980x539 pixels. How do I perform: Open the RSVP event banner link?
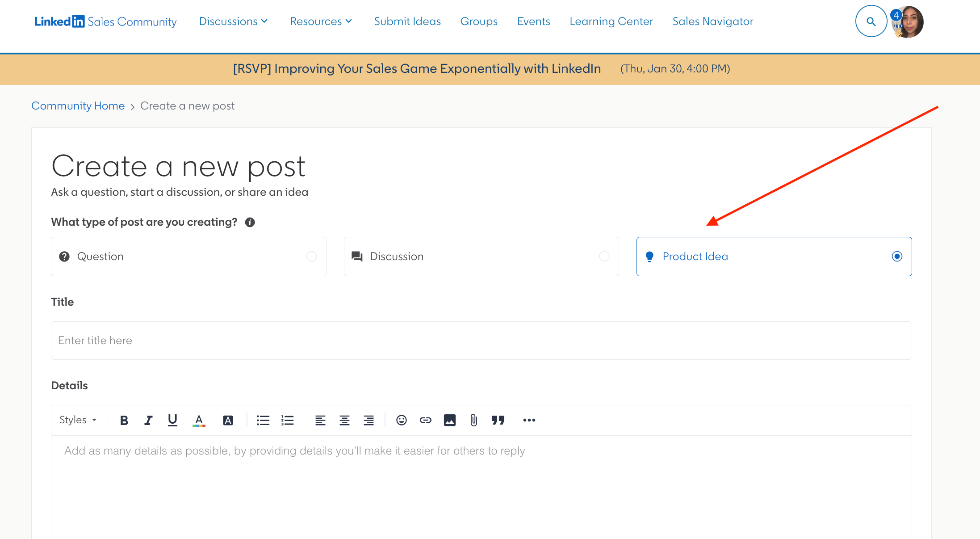(417, 69)
